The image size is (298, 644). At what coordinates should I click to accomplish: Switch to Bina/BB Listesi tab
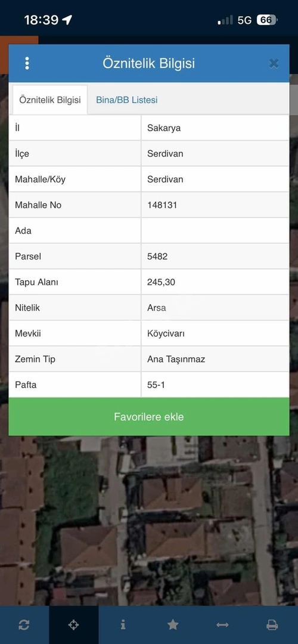(127, 100)
